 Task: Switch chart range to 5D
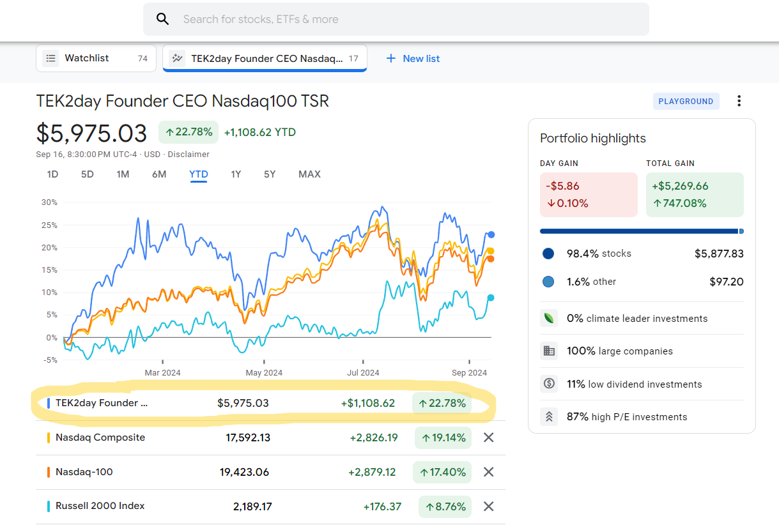(88, 174)
